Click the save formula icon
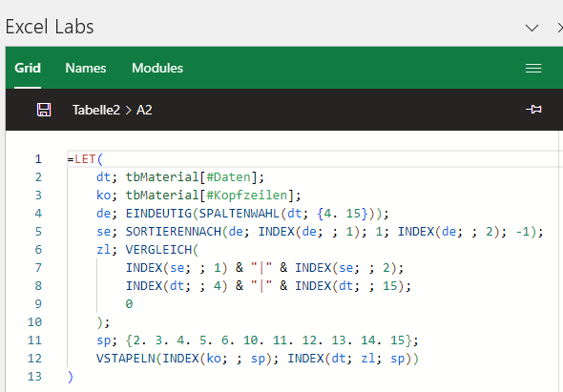563x392 pixels. pyautogui.click(x=44, y=110)
